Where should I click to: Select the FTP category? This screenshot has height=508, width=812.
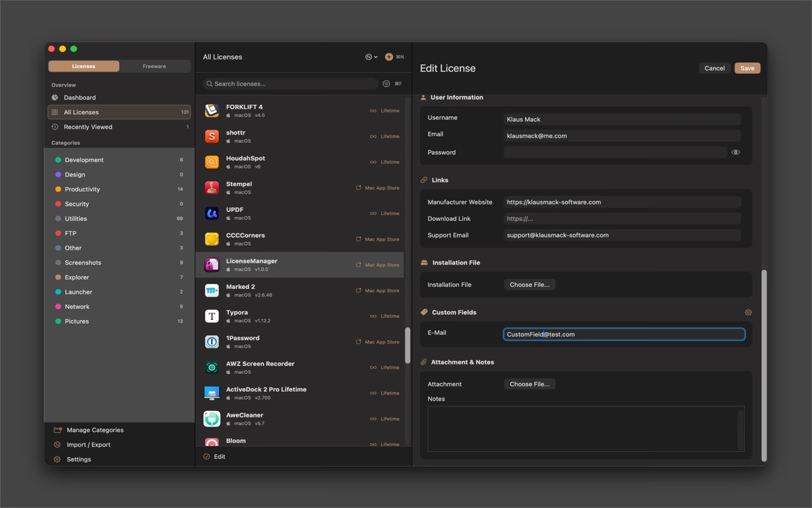tap(119, 233)
